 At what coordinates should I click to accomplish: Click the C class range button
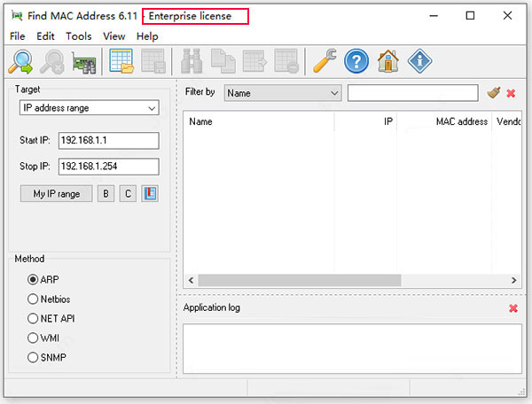pyautogui.click(x=128, y=193)
